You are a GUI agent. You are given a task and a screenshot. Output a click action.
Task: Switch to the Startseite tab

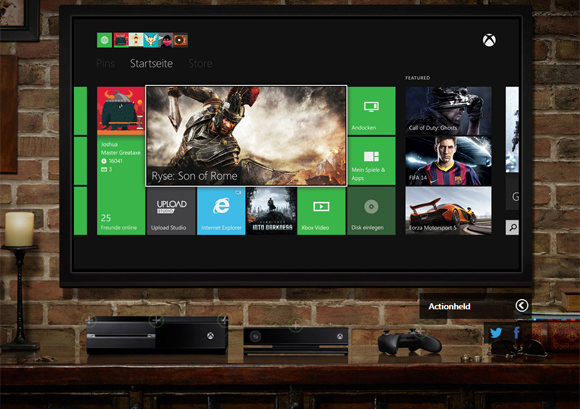[151, 64]
